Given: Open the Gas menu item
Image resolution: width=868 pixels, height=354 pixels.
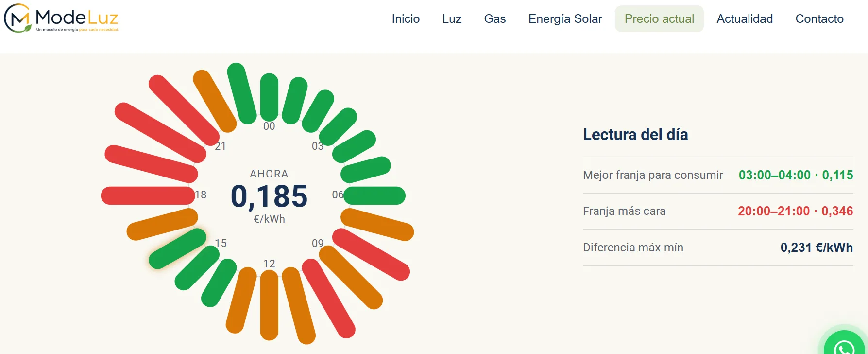Looking at the screenshot, I should click(x=495, y=19).
